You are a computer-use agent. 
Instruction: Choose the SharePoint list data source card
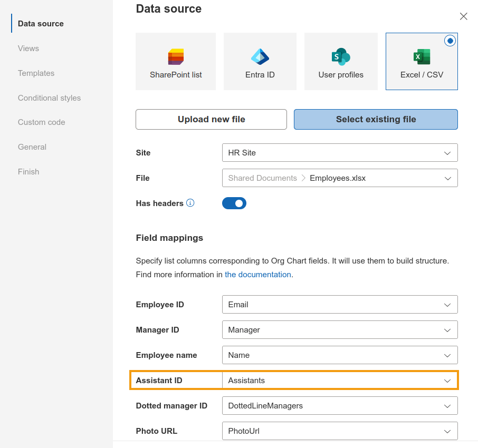[176, 61]
